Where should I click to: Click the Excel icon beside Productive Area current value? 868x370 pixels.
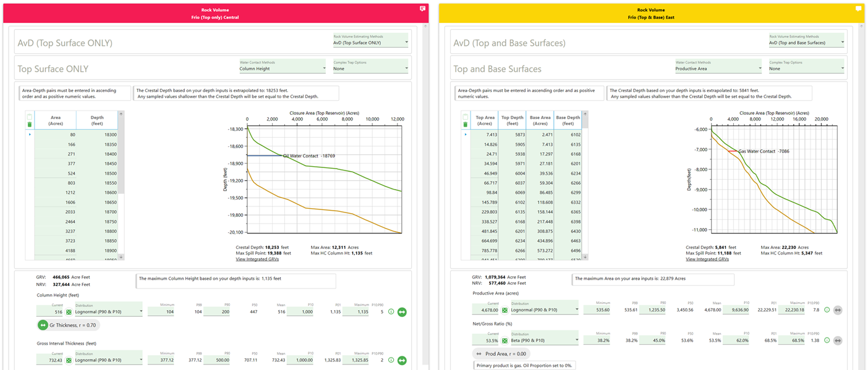[504, 310]
